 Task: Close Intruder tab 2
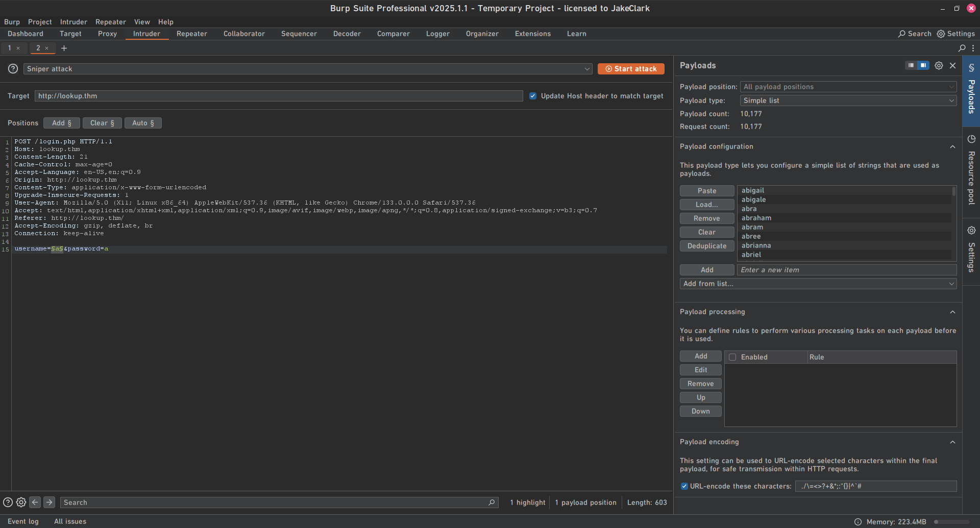point(47,48)
